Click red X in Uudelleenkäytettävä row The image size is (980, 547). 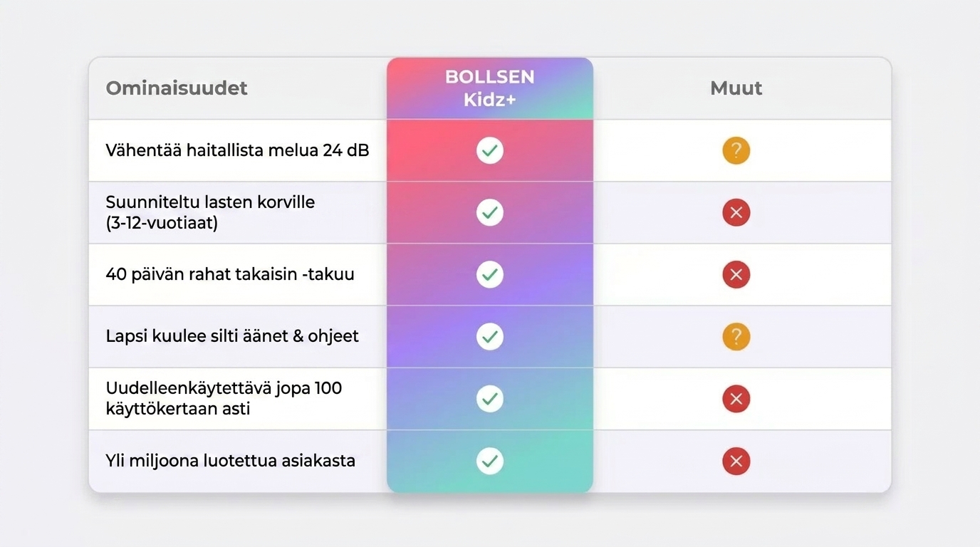(736, 399)
